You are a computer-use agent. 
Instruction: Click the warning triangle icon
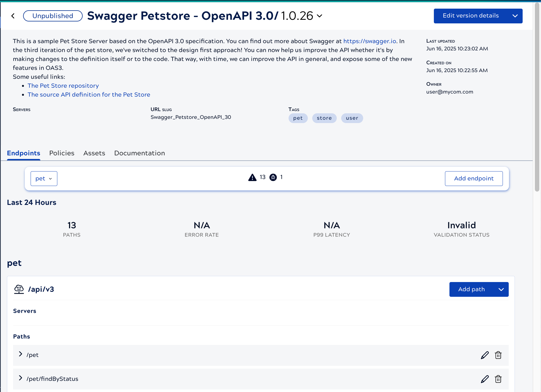click(x=252, y=177)
